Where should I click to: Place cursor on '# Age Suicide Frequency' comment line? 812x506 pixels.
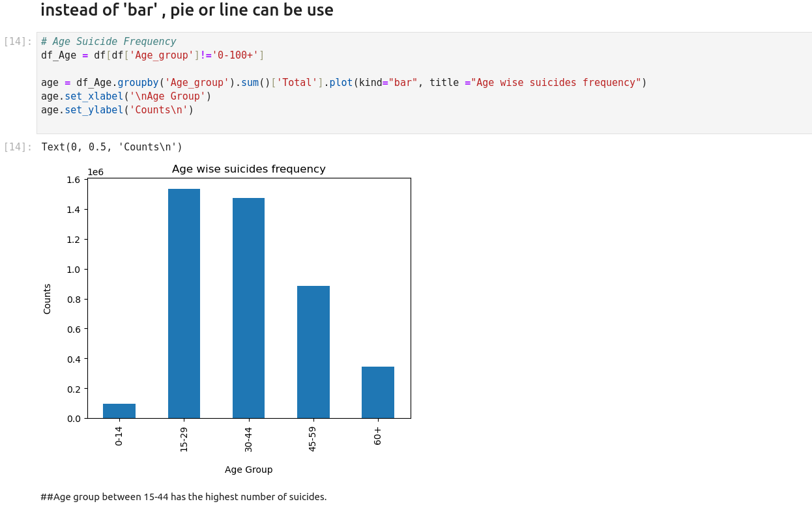point(108,42)
